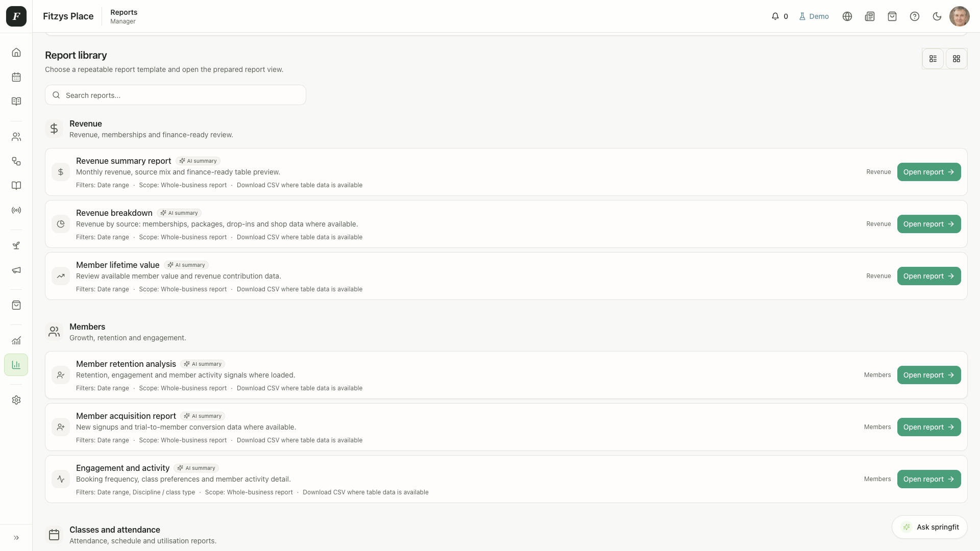Open the help question mark icon

915,16
